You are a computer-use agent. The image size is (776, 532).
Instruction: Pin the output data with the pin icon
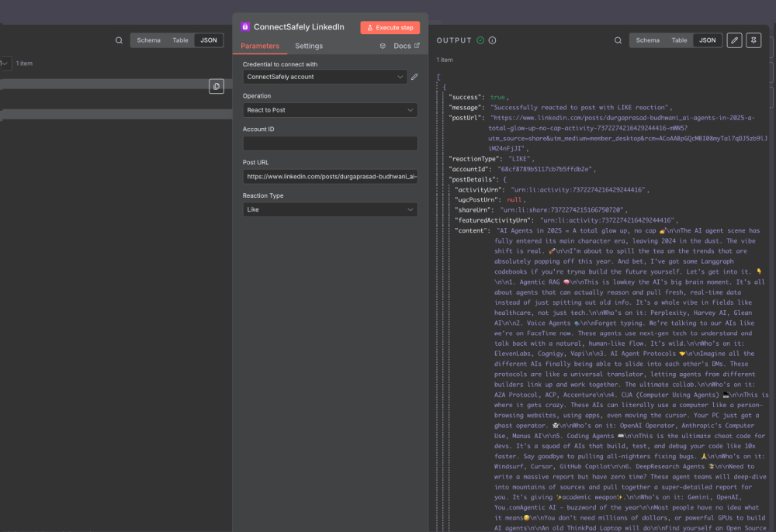[x=753, y=40]
